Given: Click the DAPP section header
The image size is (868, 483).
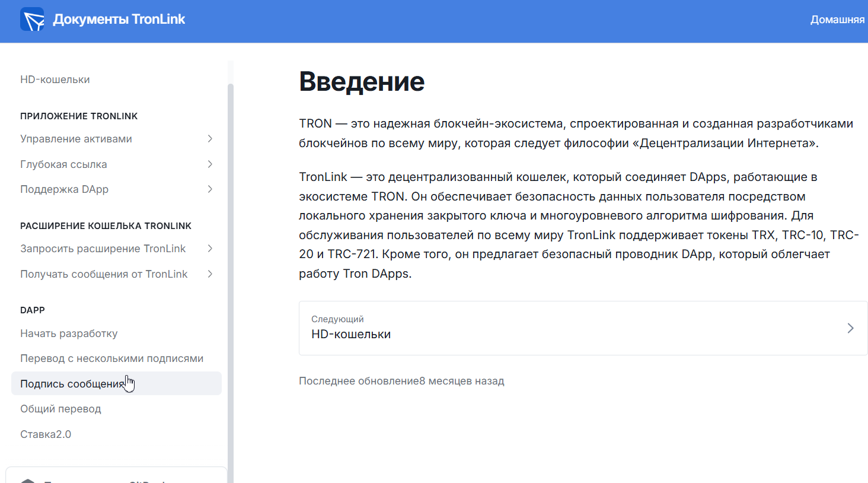Looking at the screenshot, I should tap(33, 310).
